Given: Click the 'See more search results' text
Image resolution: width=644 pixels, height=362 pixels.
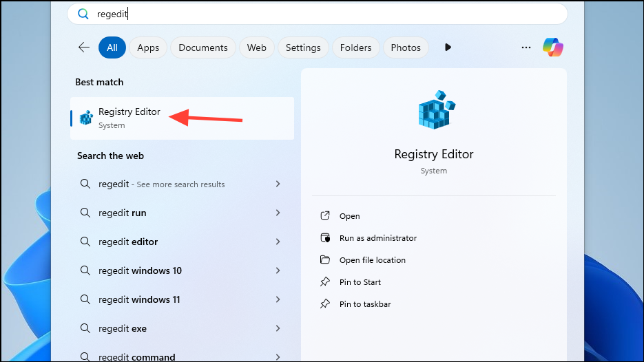Looking at the screenshot, I should pyautogui.click(x=180, y=184).
